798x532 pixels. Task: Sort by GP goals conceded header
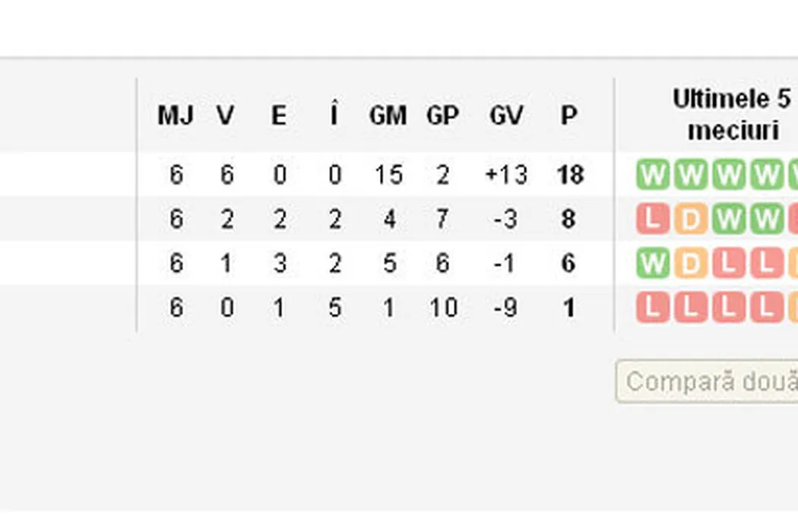point(442,116)
